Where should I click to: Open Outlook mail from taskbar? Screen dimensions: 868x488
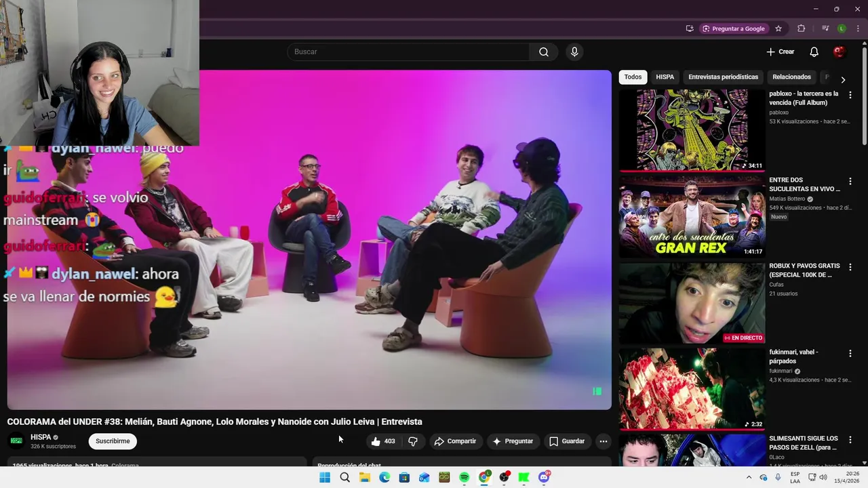425,477
